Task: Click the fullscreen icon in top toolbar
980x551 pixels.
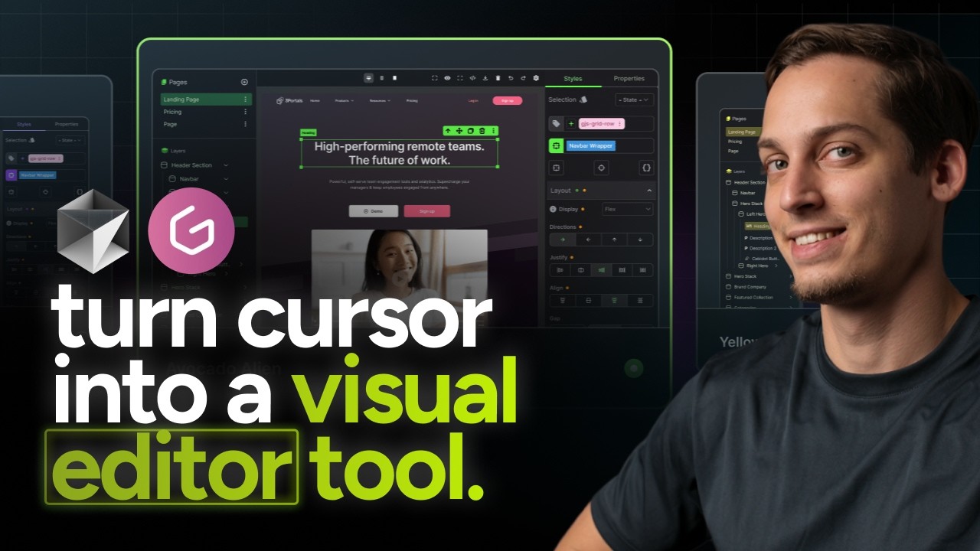Action: pos(460,78)
